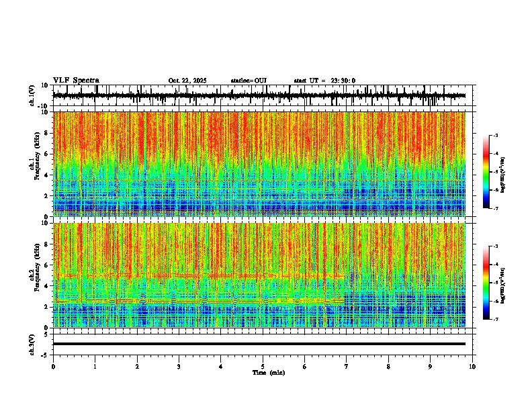Click the "-3" label on ch.1 color bar
Viewport: 532px width, 411px height.
tap(495, 135)
